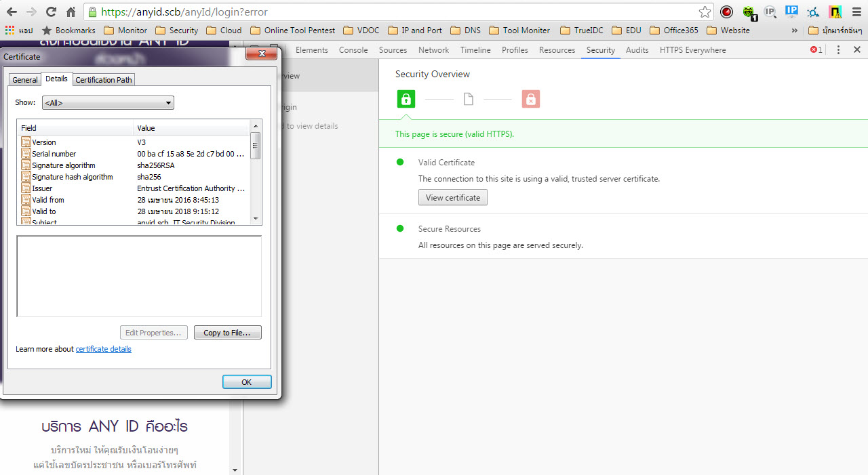
Task: Click the red insecure lock icon in Security Overview
Action: [530, 100]
